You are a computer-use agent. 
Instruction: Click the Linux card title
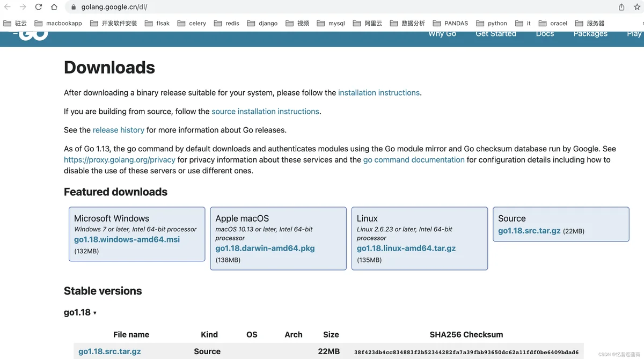(x=367, y=218)
